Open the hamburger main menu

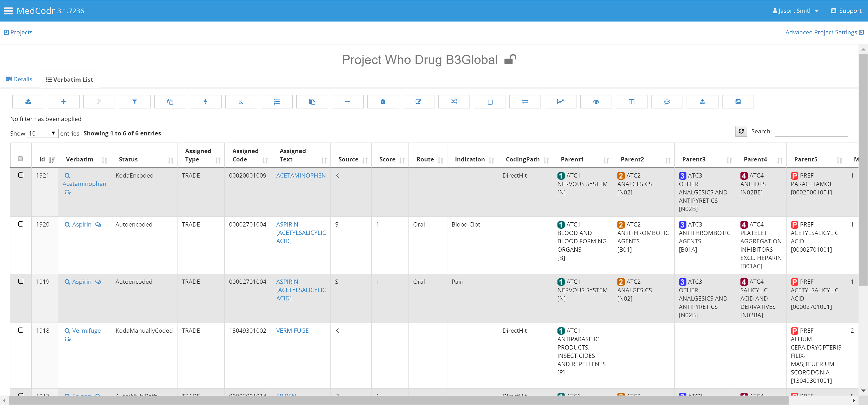click(8, 11)
